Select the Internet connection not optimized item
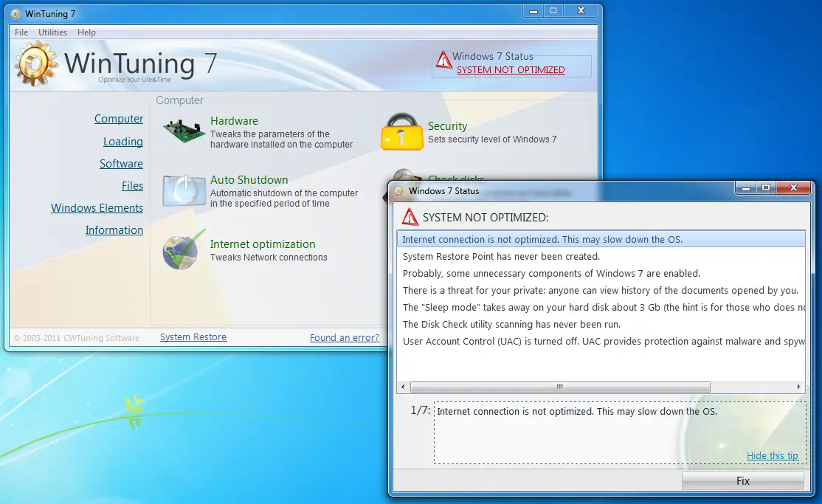Viewport: 822px width, 504px height. (601, 239)
